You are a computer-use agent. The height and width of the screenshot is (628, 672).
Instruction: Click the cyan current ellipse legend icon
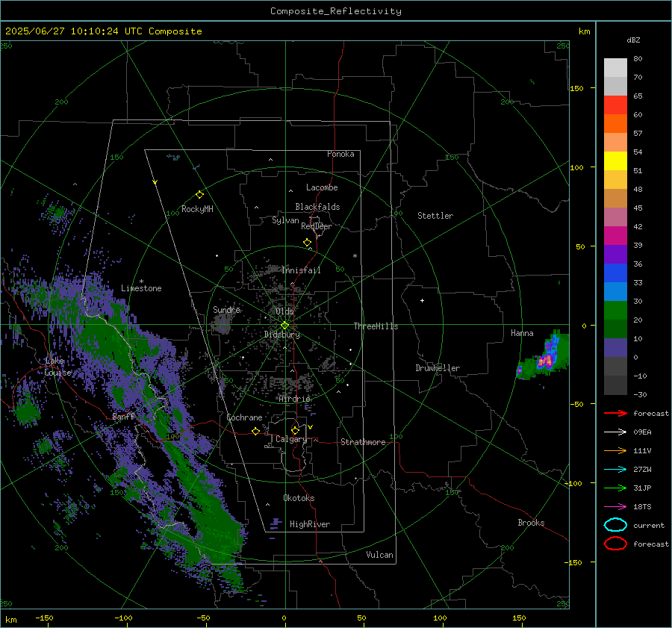[615, 525]
